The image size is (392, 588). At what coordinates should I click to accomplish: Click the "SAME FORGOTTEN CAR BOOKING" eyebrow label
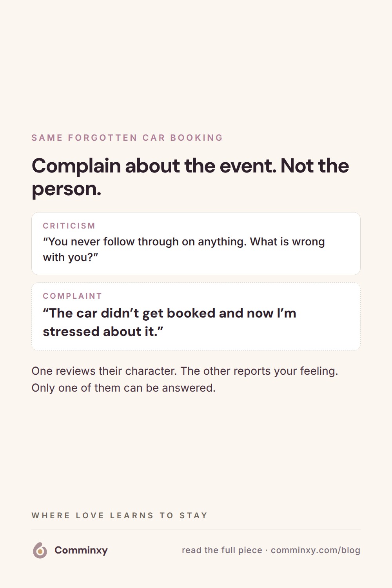click(x=127, y=138)
